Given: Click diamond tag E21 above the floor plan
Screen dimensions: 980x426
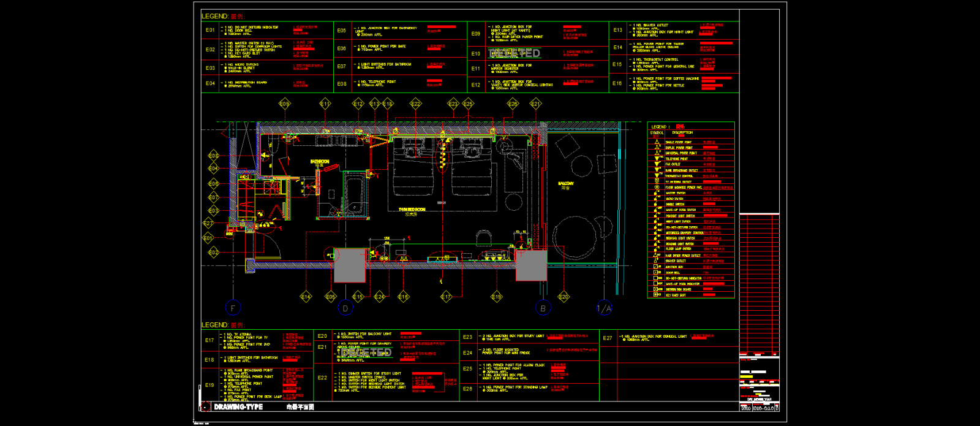Looking at the screenshot, I should tap(535, 104).
